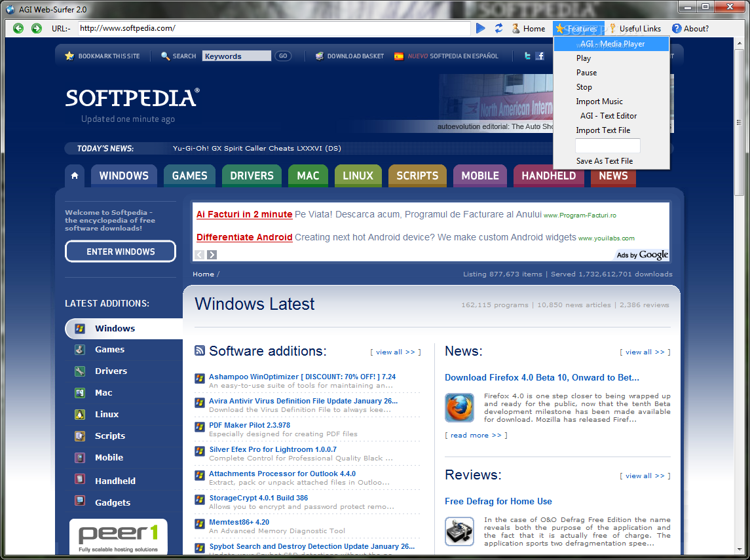
Task: Open the LINUX category tab
Action: point(358,176)
